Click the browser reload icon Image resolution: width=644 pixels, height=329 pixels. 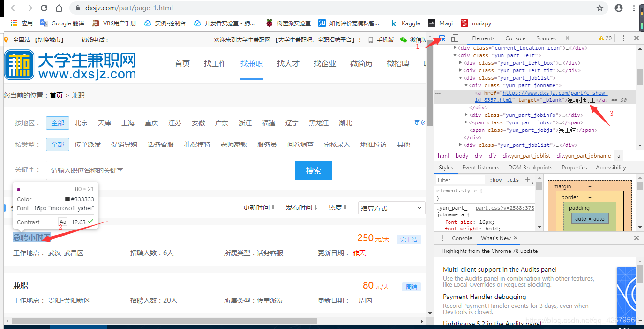pos(44,8)
